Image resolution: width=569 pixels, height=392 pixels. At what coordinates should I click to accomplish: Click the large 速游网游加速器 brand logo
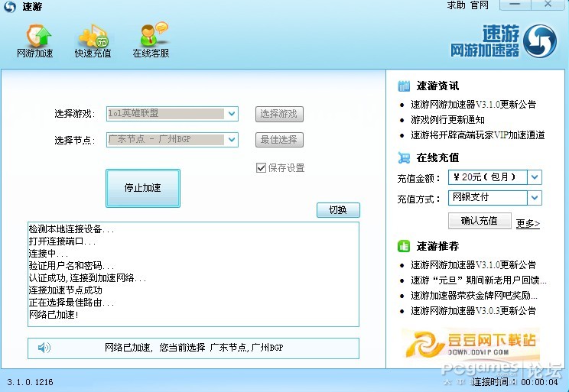click(503, 41)
